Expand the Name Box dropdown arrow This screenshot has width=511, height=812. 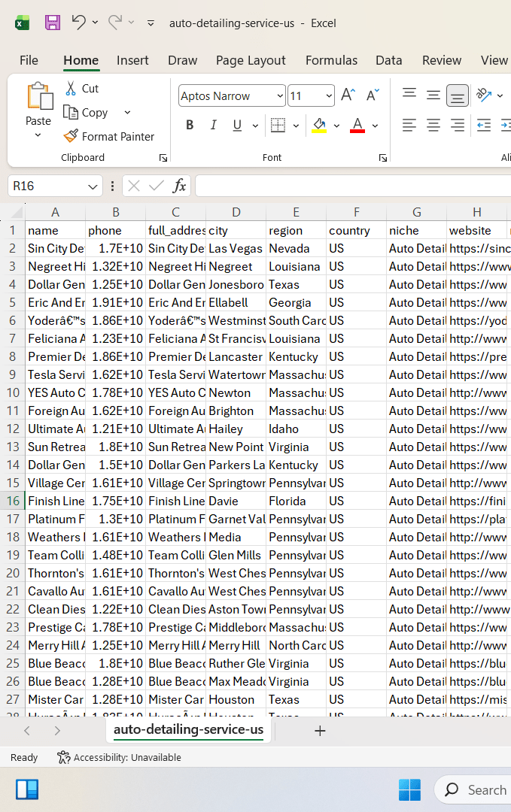click(93, 186)
